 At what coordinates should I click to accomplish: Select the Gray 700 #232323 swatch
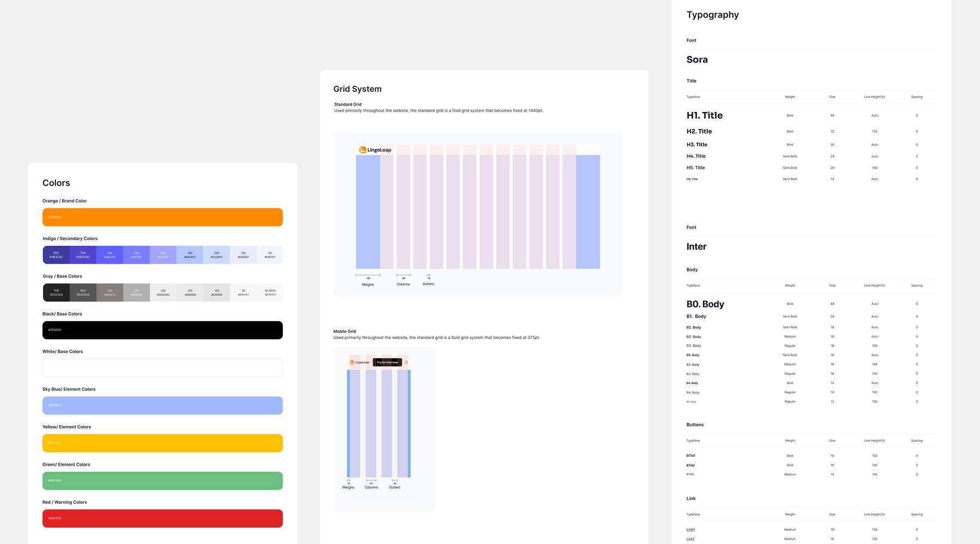pyautogui.click(x=56, y=293)
